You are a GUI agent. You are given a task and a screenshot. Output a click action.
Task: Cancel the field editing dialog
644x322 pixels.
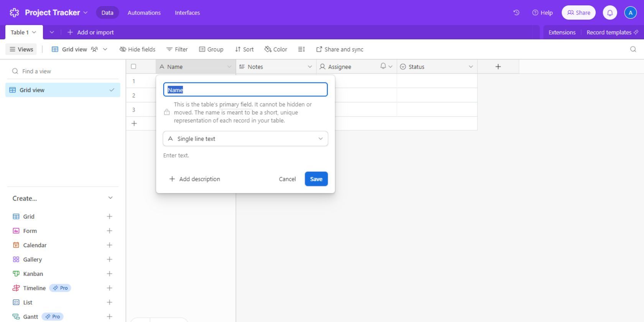tap(287, 179)
